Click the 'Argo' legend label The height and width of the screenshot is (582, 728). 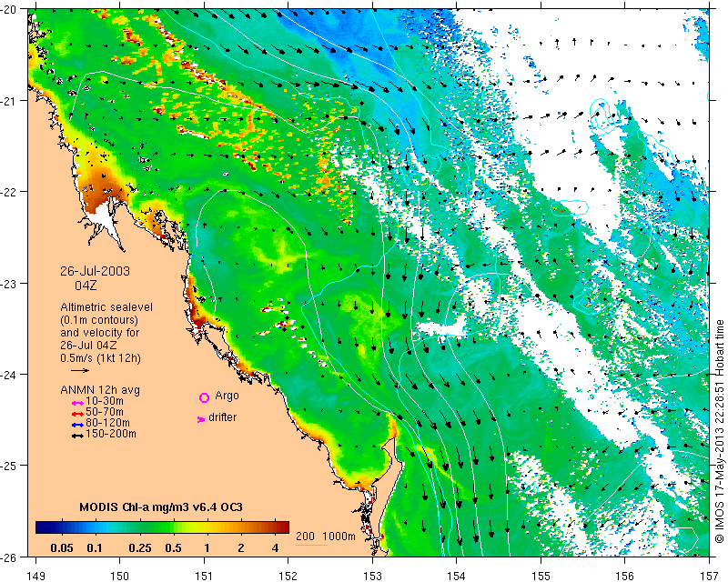pos(227,396)
